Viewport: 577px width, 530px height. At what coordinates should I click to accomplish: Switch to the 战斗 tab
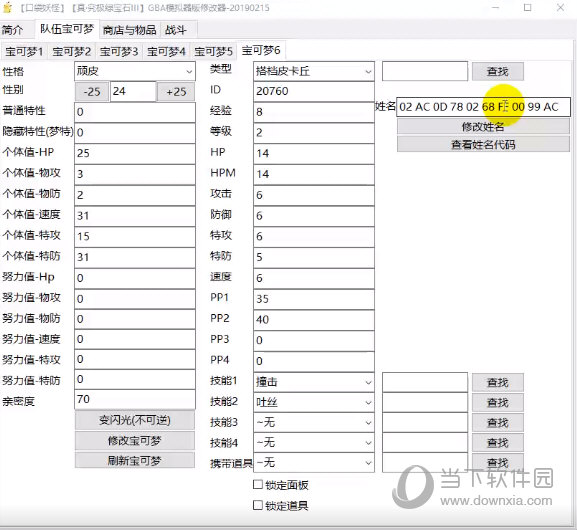[x=176, y=30]
